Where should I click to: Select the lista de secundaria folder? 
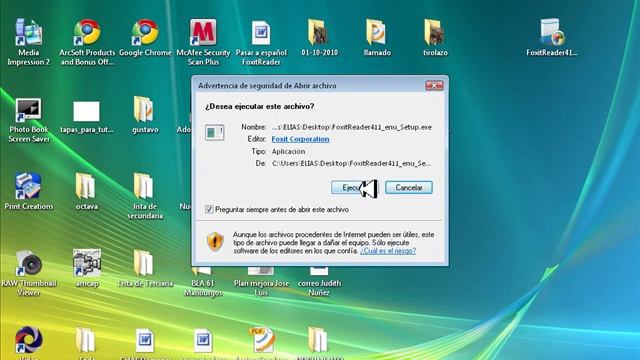pos(145,196)
